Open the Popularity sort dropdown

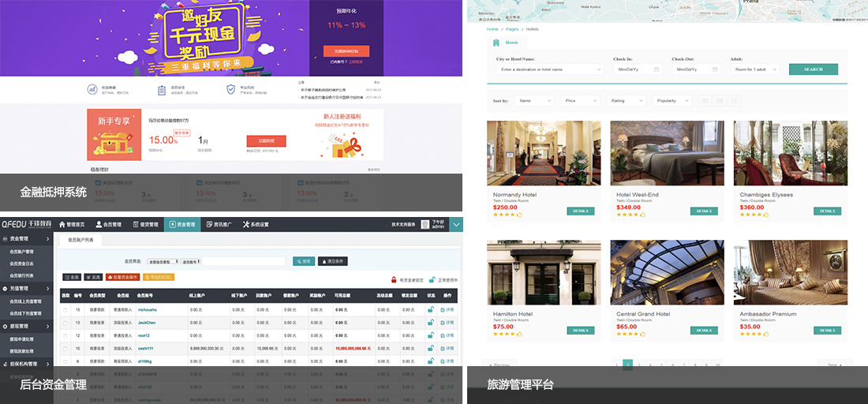click(x=672, y=101)
